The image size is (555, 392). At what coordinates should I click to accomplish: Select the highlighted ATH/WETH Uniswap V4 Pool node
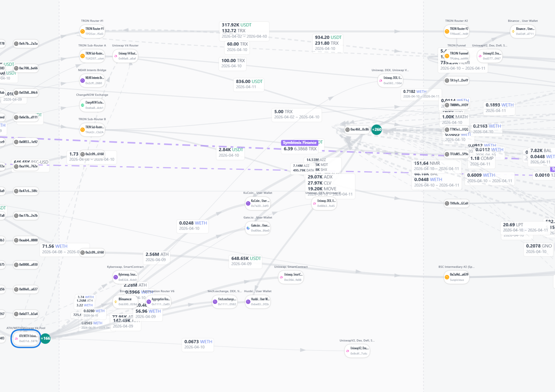coord(26,338)
